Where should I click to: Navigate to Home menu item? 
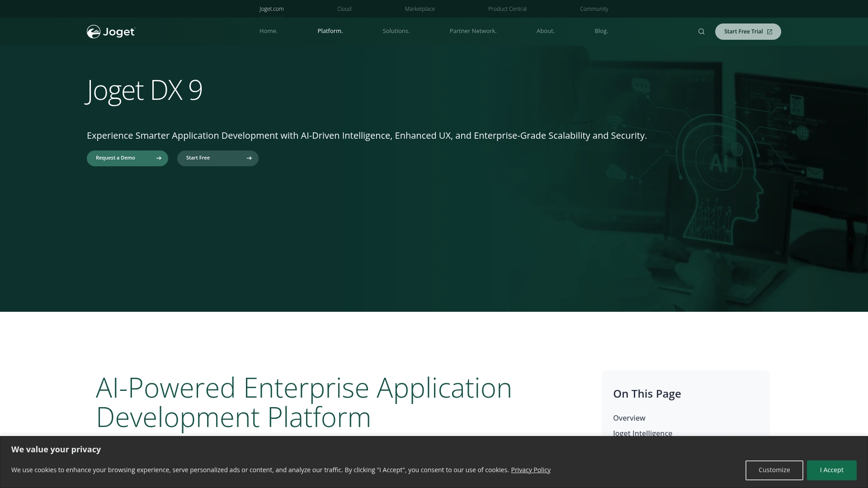(x=269, y=31)
